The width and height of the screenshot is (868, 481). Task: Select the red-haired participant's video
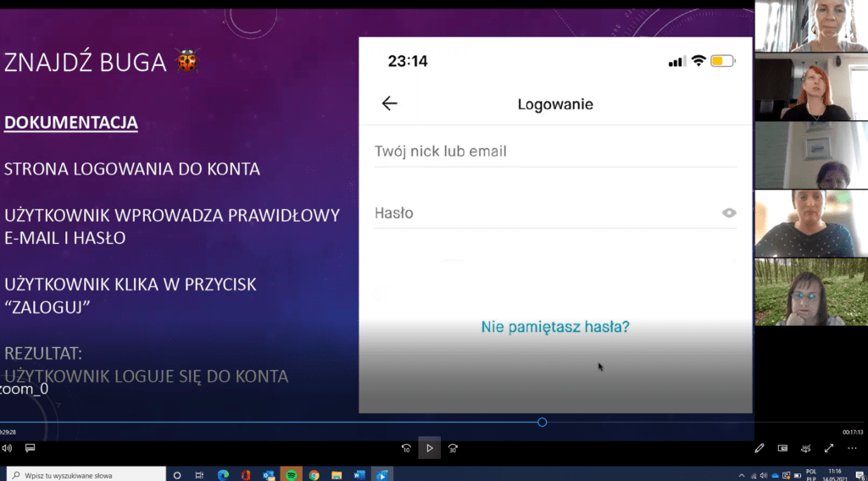[x=811, y=87]
